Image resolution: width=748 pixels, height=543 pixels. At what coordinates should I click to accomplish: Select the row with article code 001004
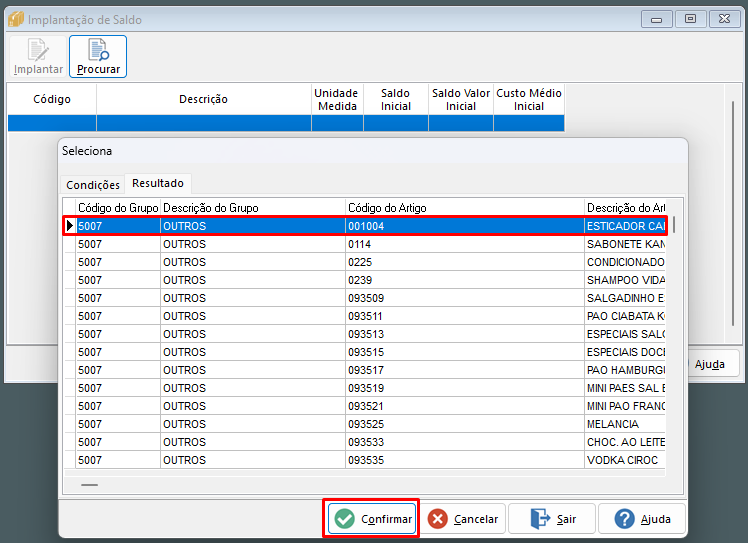(365, 226)
